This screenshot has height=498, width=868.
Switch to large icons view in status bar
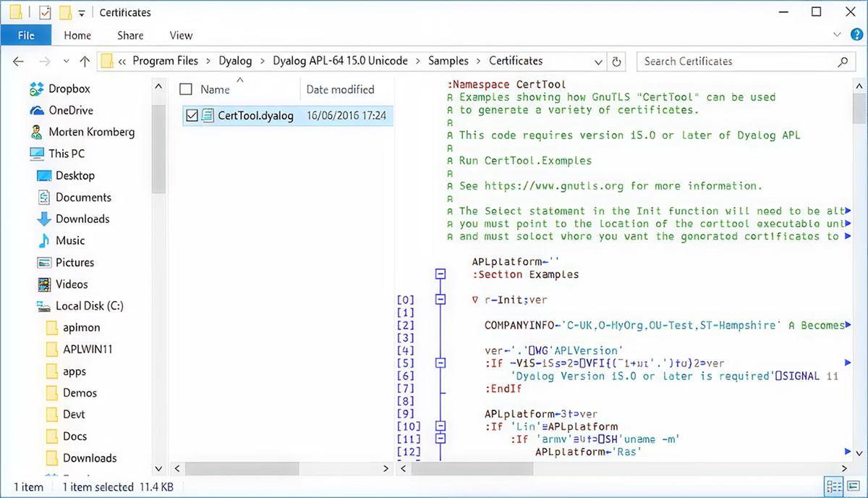pos(854,486)
